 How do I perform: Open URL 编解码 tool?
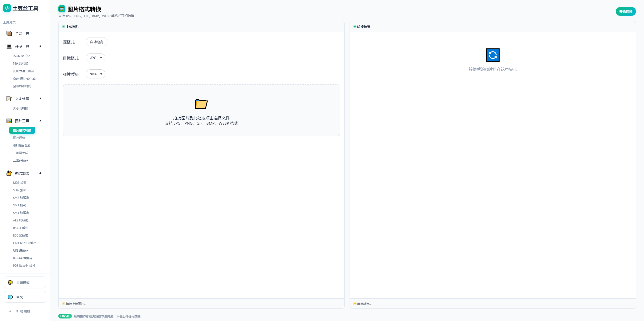[21, 251]
